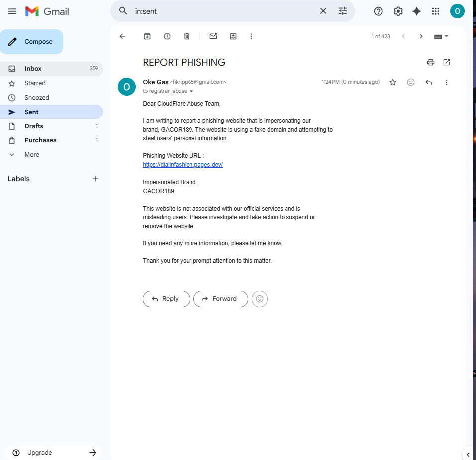Clear the search with the X icon
Image resolution: width=476 pixels, height=460 pixels.
[x=323, y=11]
